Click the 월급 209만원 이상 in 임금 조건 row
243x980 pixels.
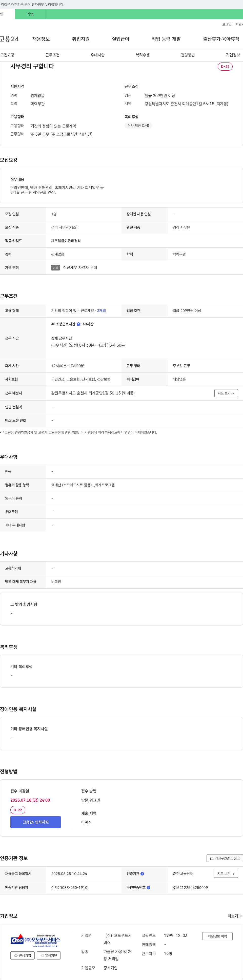click(x=187, y=311)
